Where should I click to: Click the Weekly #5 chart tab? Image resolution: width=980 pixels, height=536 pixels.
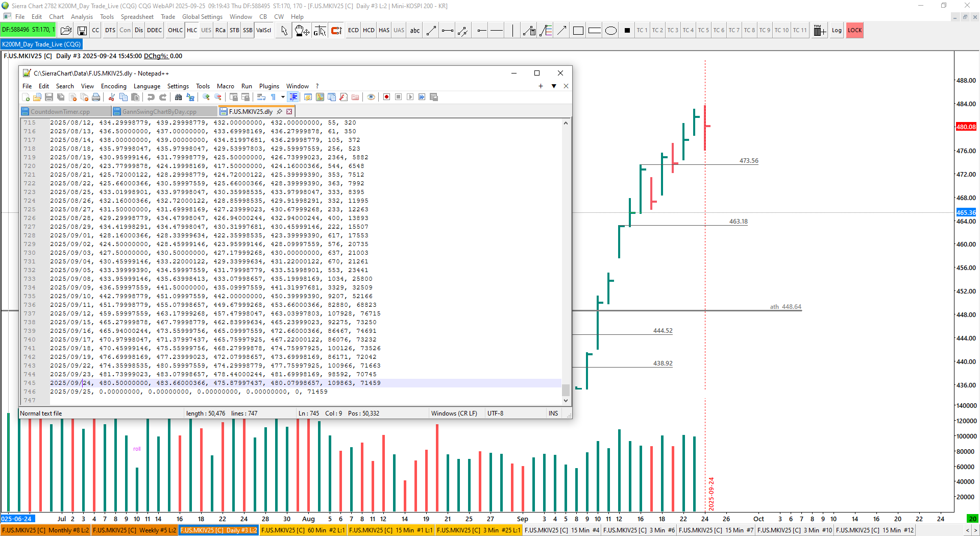pos(135,530)
